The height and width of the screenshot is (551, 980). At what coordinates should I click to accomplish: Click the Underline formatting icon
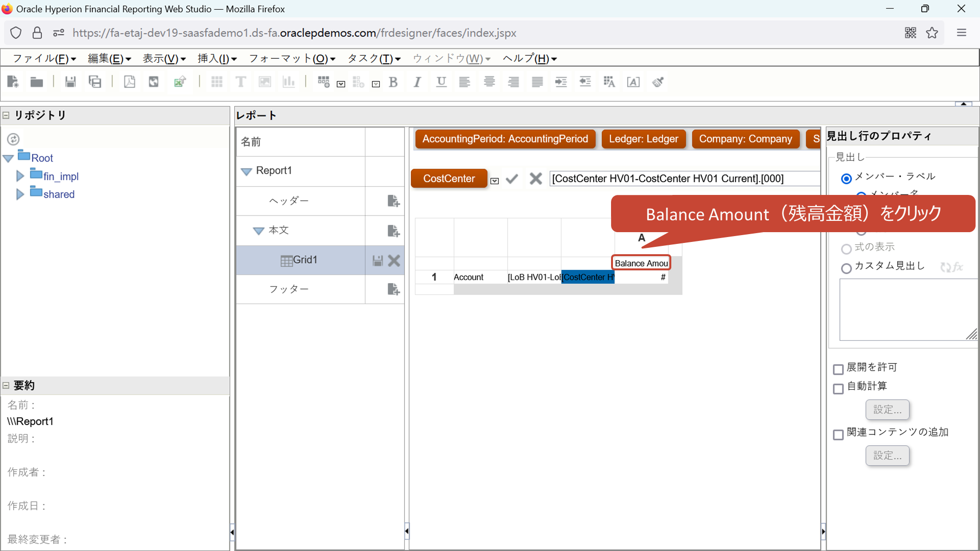point(441,82)
